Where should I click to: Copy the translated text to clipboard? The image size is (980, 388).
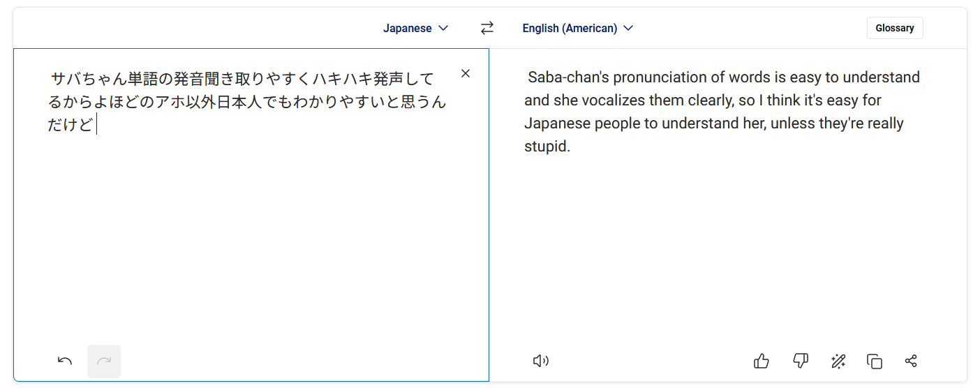pos(874,361)
